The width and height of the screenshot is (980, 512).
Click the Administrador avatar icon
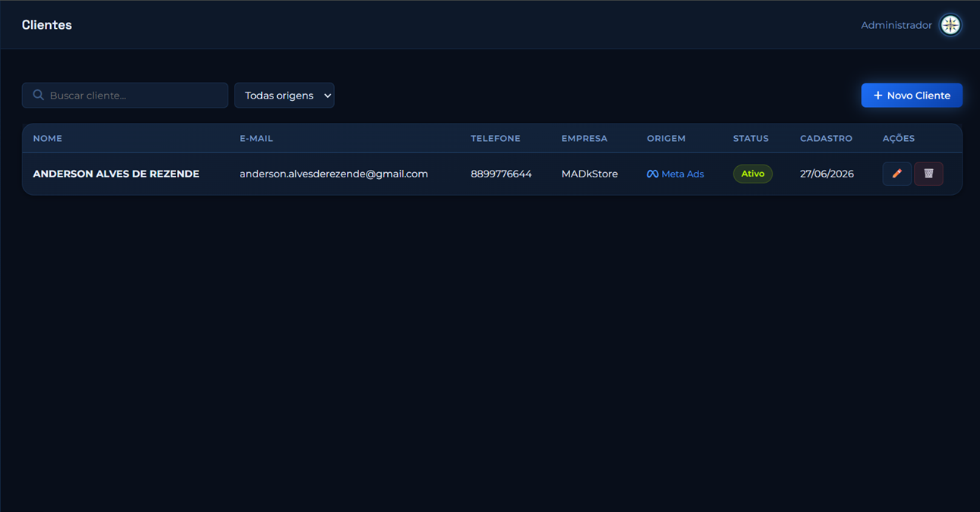pos(950,25)
